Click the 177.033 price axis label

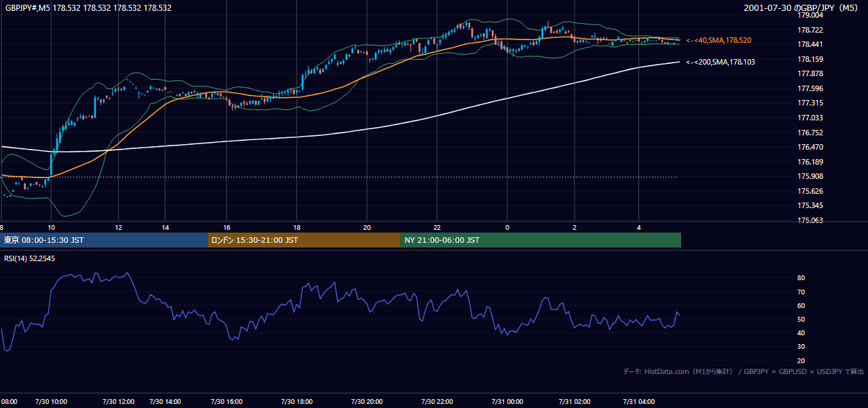click(x=809, y=118)
